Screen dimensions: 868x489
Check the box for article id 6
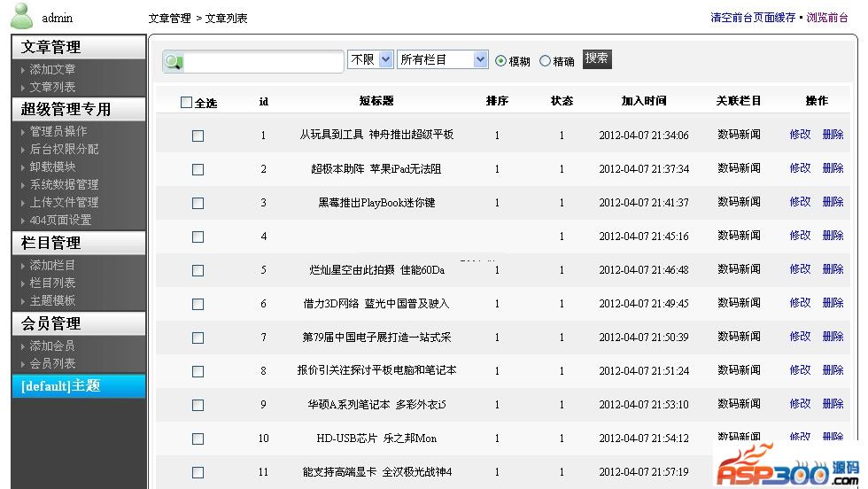(x=198, y=304)
